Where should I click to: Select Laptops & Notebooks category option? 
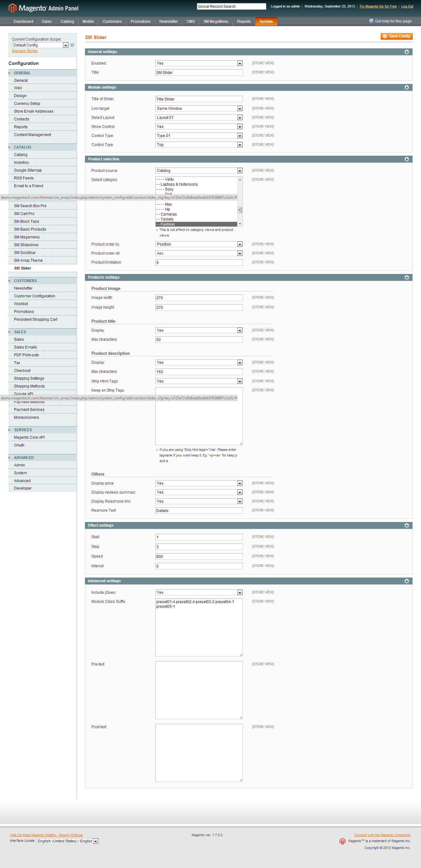[197, 184]
